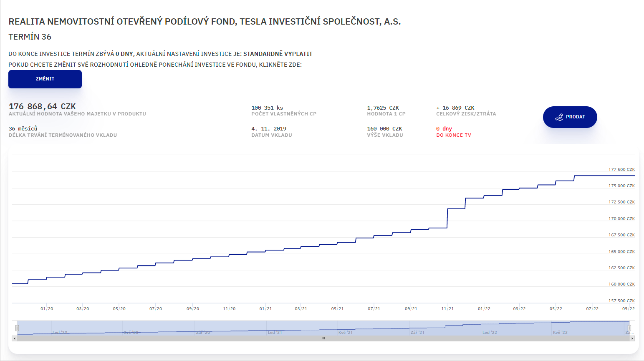This screenshot has height=361, width=644.
Task: Click the Kvě '22 navigator label
Action: pos(560,333)
